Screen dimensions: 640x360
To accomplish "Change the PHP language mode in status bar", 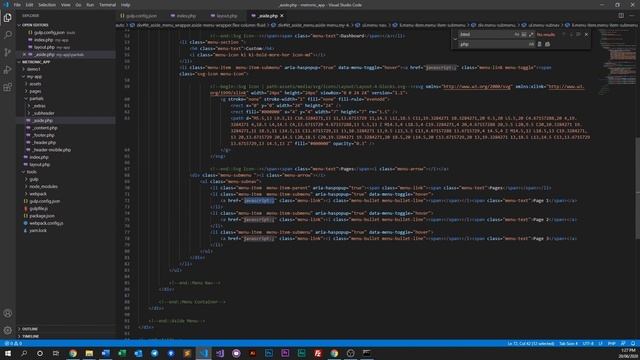I will pos(611,344).
